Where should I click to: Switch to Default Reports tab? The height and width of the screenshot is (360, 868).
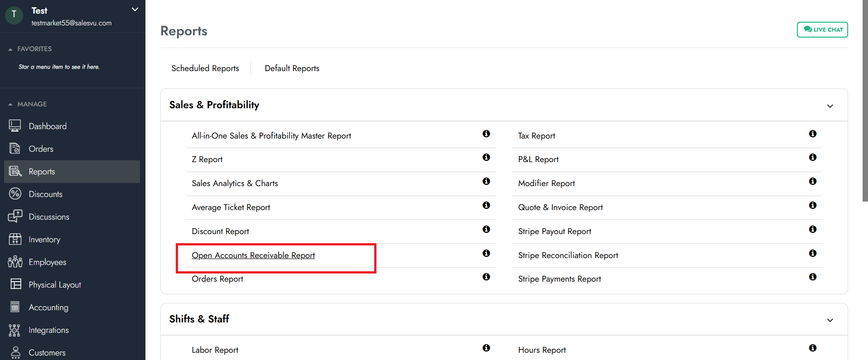pos(292,68)
